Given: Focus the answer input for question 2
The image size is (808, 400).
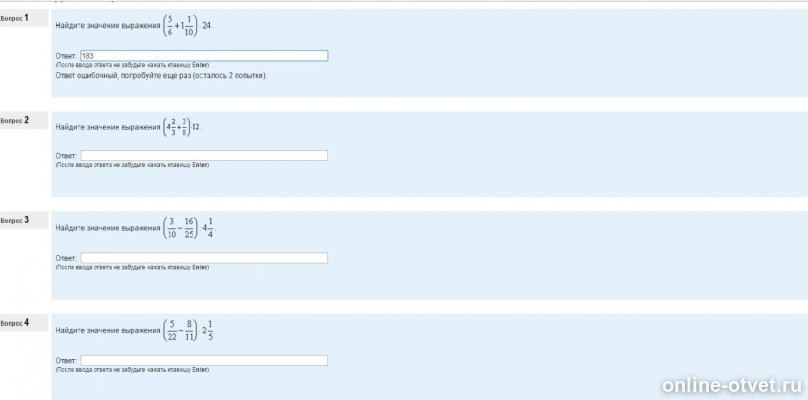Looking at the screenshot, I should [204, 155].
